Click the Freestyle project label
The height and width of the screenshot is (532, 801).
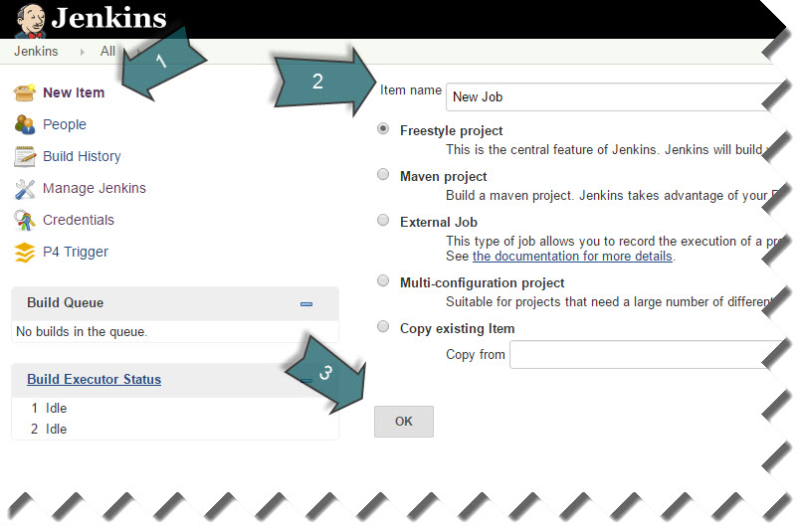[451, 131]
